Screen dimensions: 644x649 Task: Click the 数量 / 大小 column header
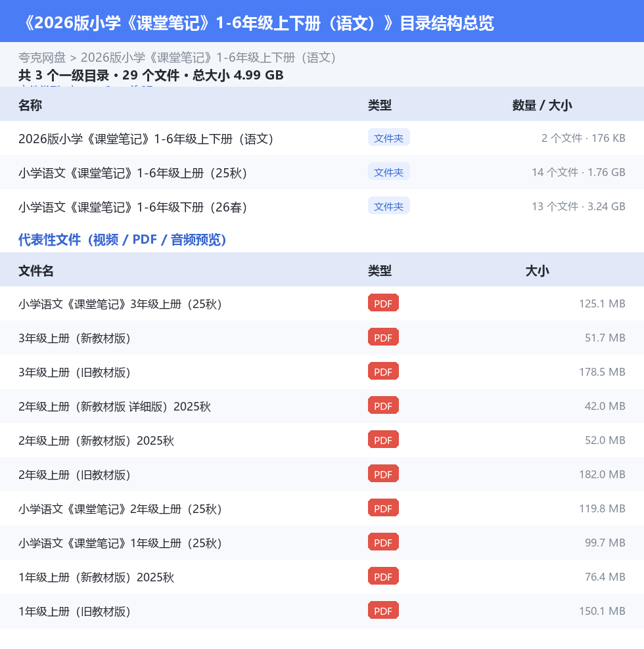pos(542,105)
